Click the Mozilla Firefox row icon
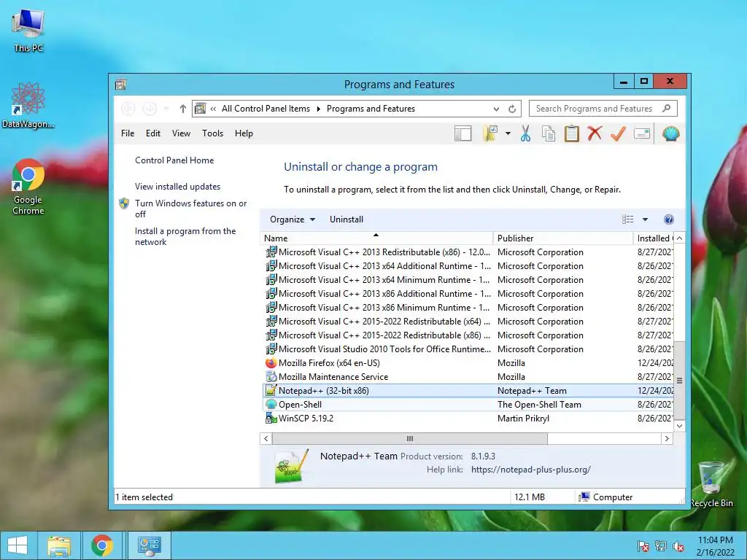The height and width of the screenshot is (560, 747). click(x=271, y=363)
